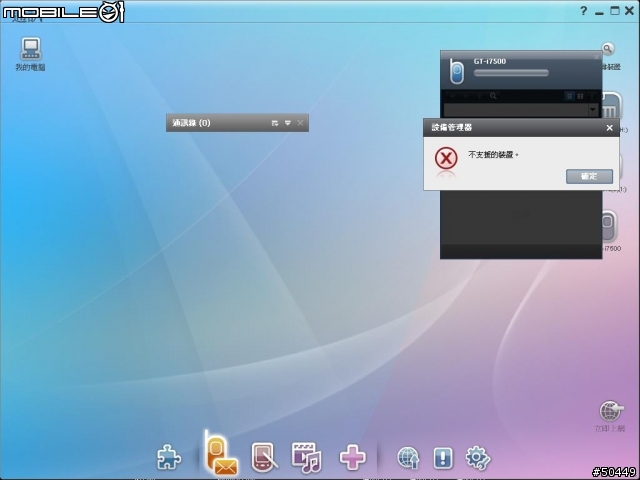Open the phone and message manager icon
This screenshot has height=480, width=640.
[220, 453]
